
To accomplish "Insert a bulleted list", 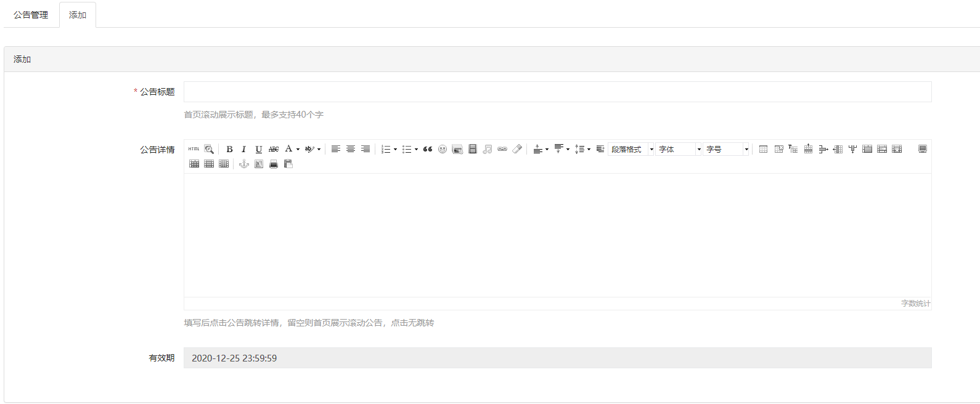I will 407,149.
